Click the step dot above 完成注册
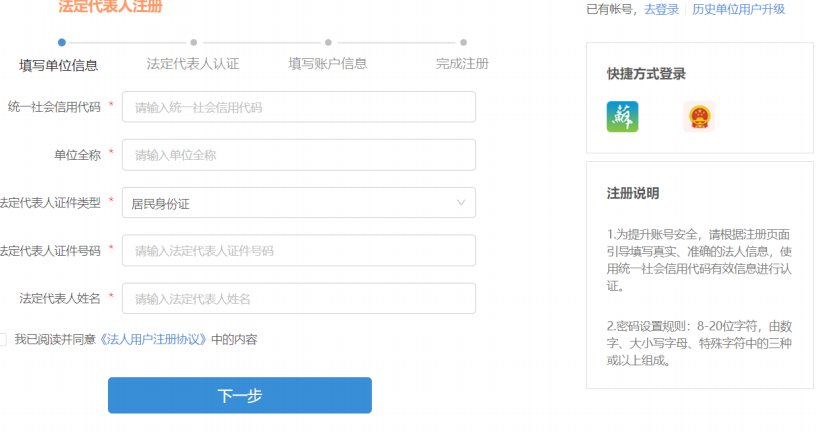This screenshot has height=442, width=820. tap(463, 43)
